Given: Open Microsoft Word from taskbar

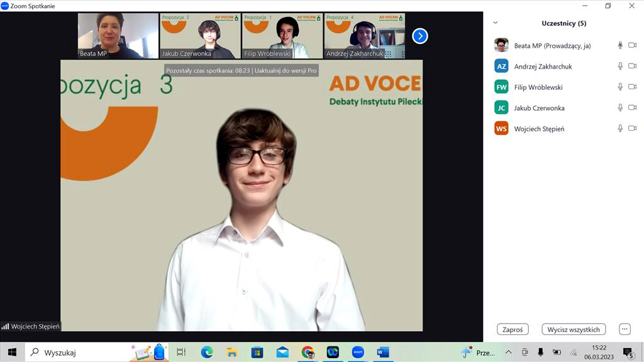Looking at the screenshot, I should click(383, 352).
